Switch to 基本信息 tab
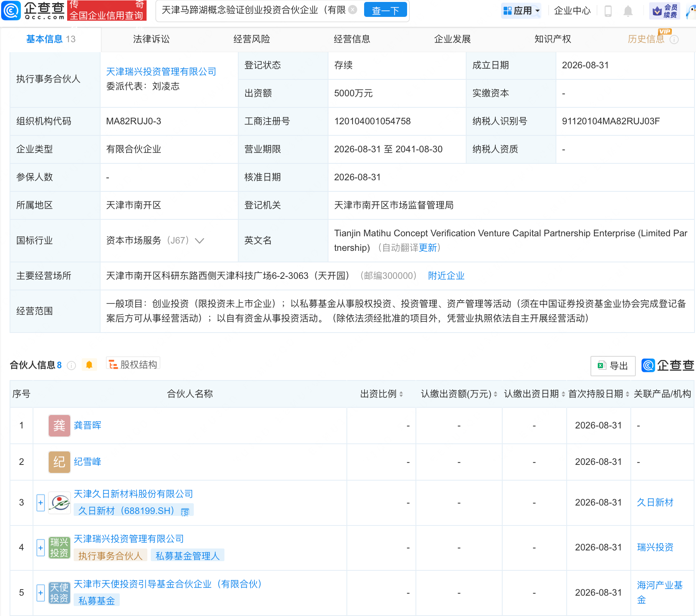The height and width of the screenshot is (616, 696). pyautogui.click(x=51, y=39)
